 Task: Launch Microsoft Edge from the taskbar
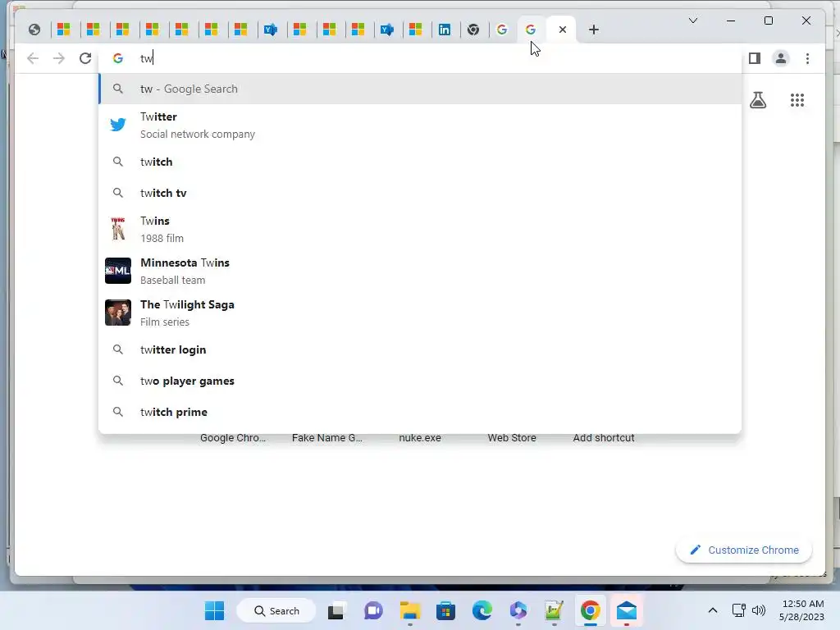coord(482,610)
